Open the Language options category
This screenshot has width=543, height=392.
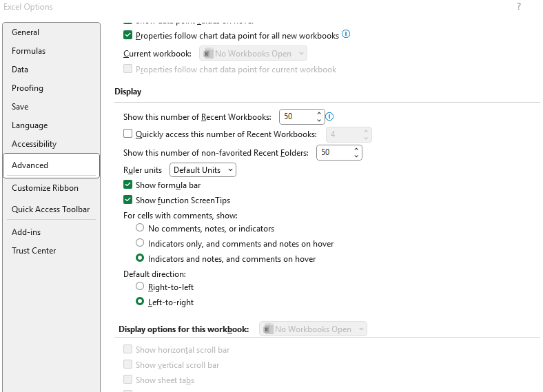click(51, 125)
